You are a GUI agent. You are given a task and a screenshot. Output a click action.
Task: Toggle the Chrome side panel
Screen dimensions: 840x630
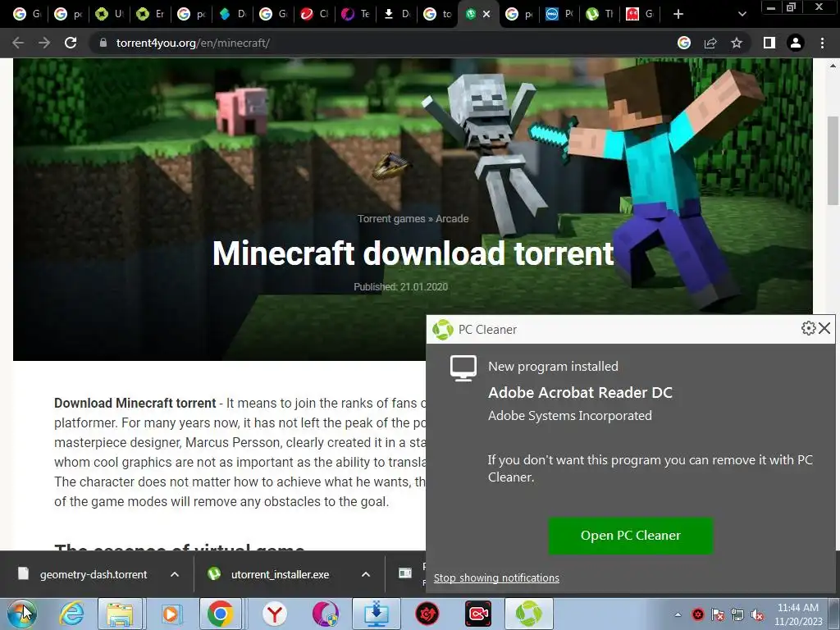769,43
